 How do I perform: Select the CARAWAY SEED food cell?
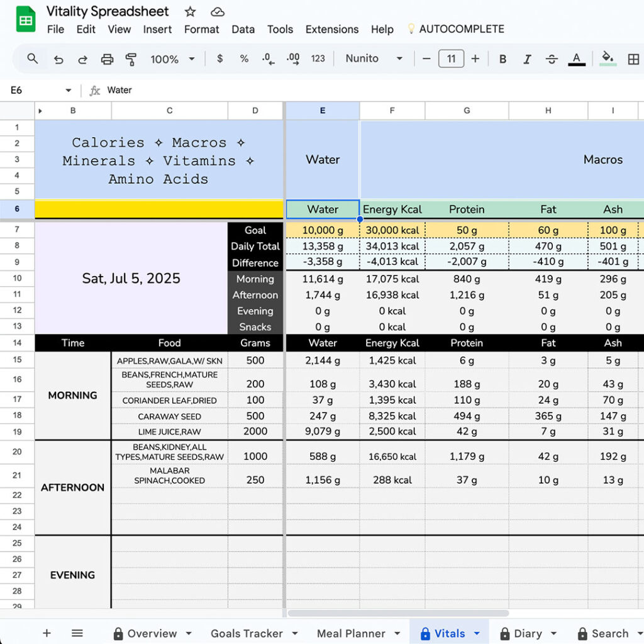pyautogui.click(x=169, y=416)
